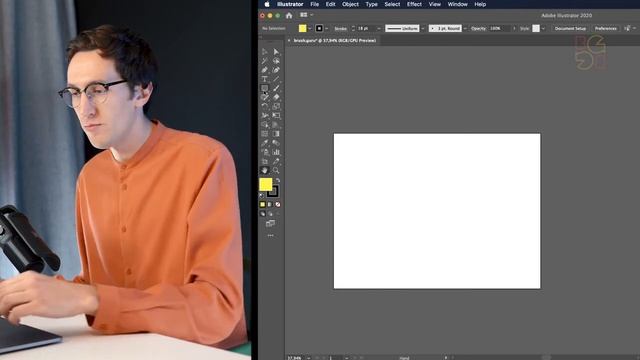Set paint type to Gradient in the toolbar
Screen dimensions: 640x360
270,204
